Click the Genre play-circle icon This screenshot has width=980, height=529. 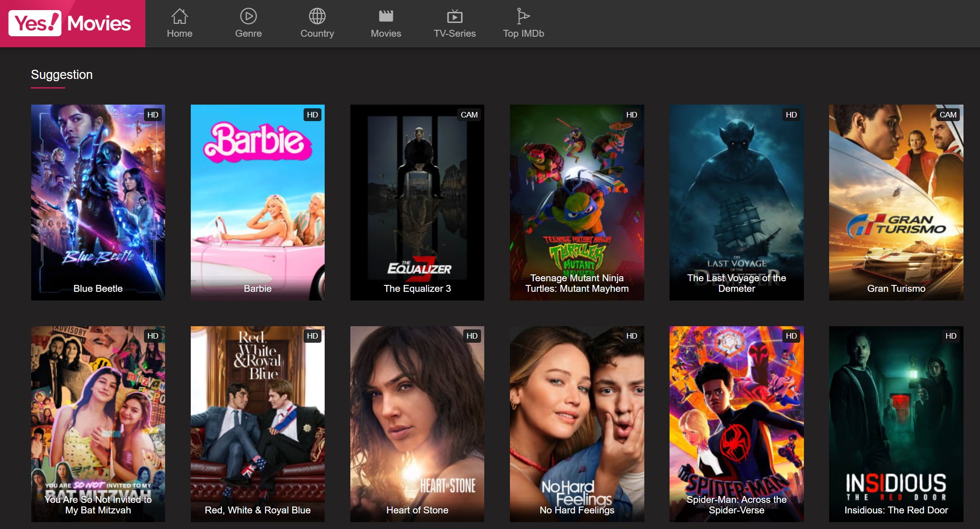tap(249, 16)
